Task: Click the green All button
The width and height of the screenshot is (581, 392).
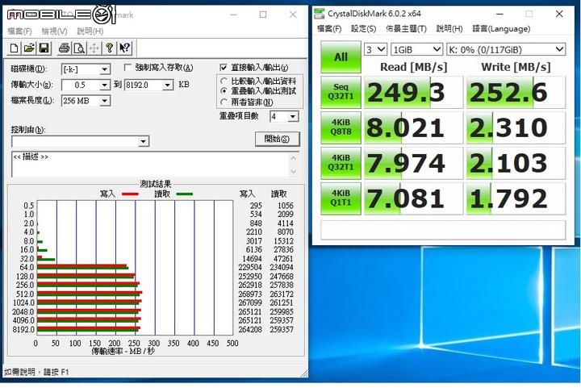Action: tap(341, 56)
